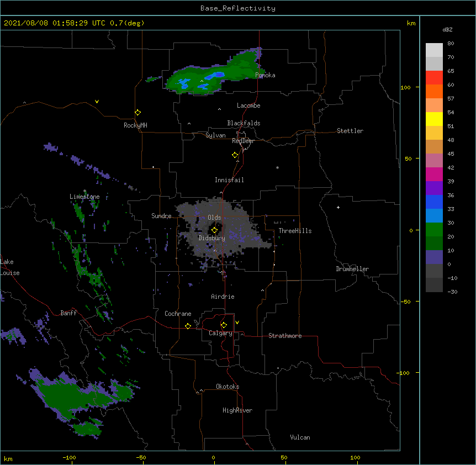Click the Base_Reflectivity title
Image resolution: width=476 pixels, height=465 pixels.
click(238, 8)
